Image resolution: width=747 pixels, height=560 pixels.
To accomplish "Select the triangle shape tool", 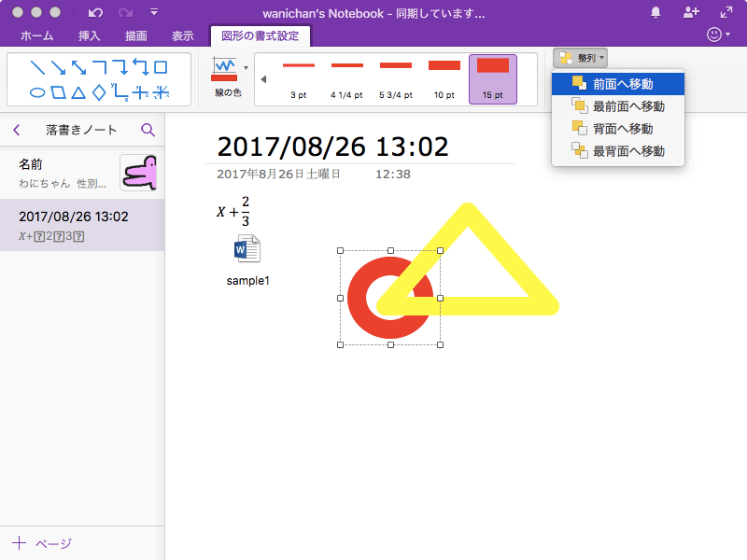I will click(x=78, y=92).
